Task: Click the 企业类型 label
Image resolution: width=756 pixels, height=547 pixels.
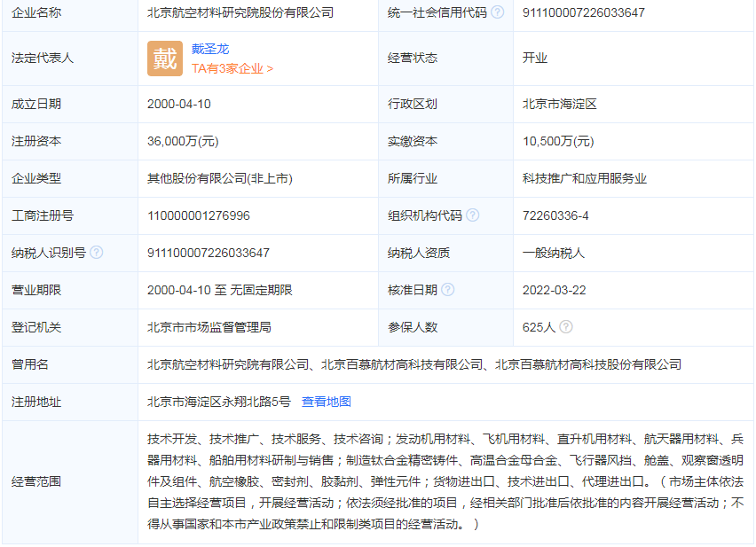Action: click(36, 179)
